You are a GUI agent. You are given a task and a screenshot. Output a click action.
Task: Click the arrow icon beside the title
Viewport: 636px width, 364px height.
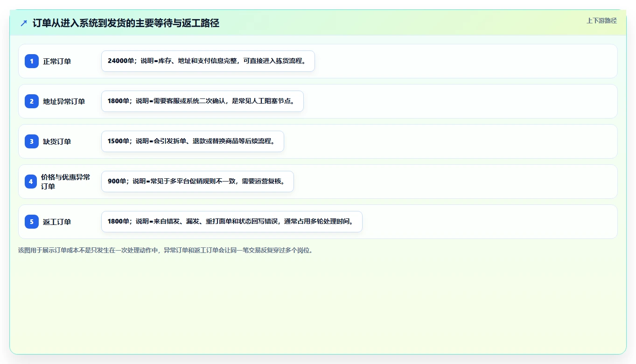[24, 23]
